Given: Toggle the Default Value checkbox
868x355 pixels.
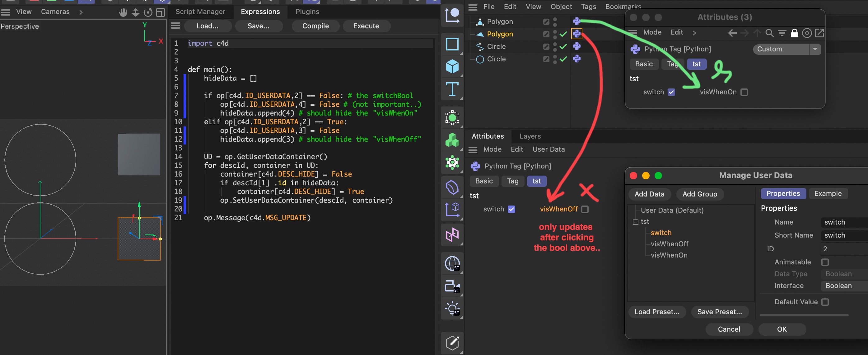Looking at the screenshot, I should click(x=825, y=302).
